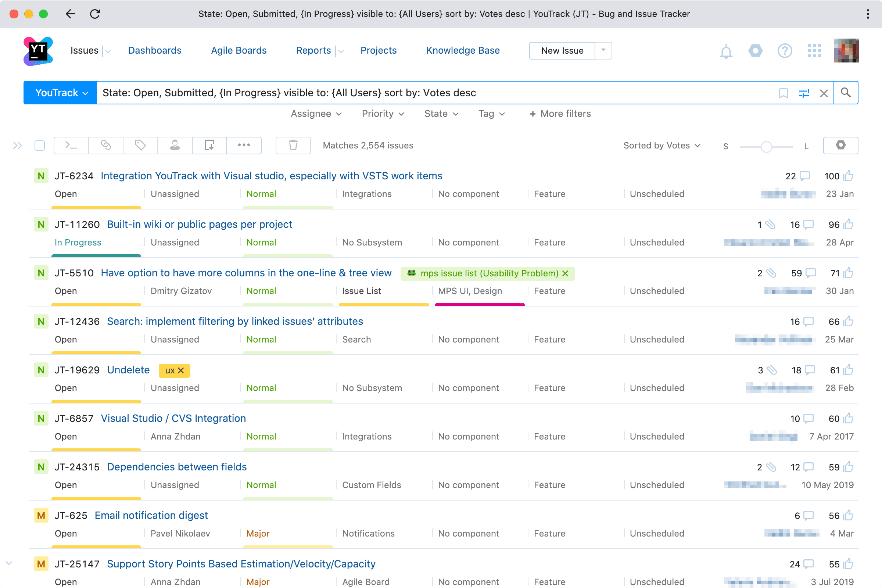Screen dimensions: 882x588
Task: Click the New Issue button
Action: 562,50
